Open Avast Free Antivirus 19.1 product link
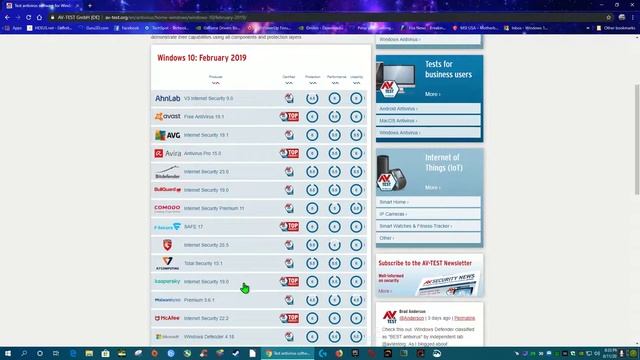The width and height of the screenshot is (640, 360). point(204,117)
